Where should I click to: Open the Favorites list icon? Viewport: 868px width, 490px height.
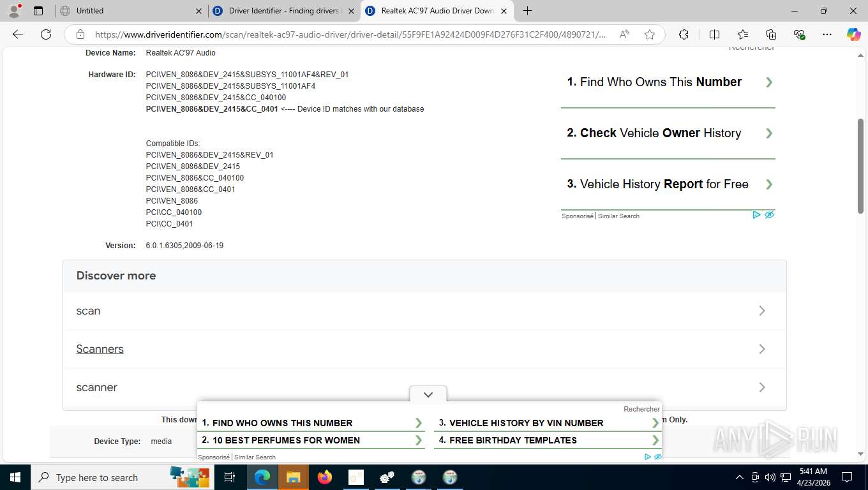pos(743,34)
